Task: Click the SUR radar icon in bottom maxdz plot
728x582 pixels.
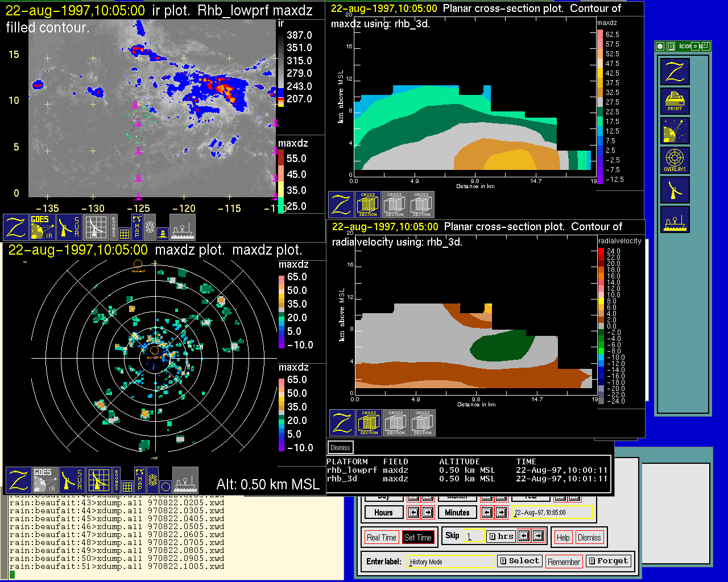Action: (x=72, y=480)
